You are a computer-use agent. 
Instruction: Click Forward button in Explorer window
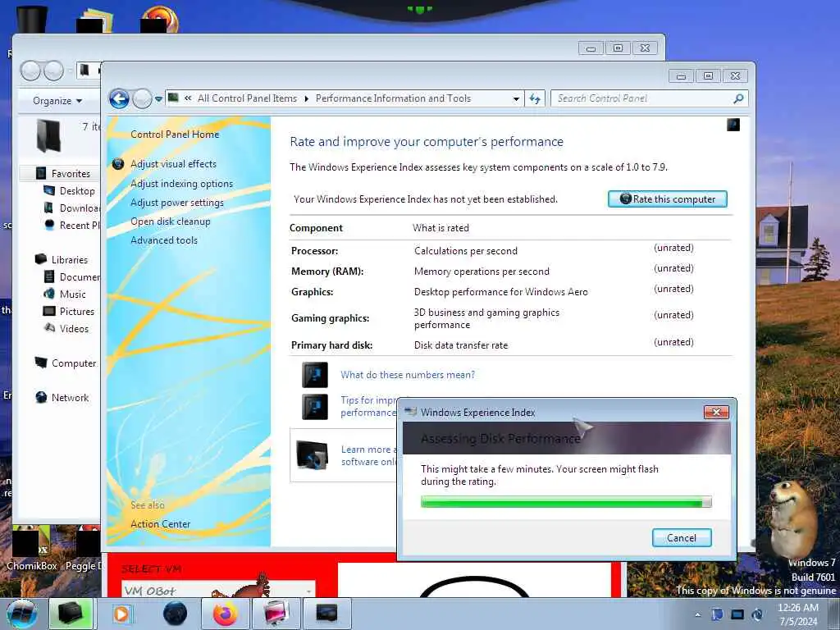(x=53, y=71)
